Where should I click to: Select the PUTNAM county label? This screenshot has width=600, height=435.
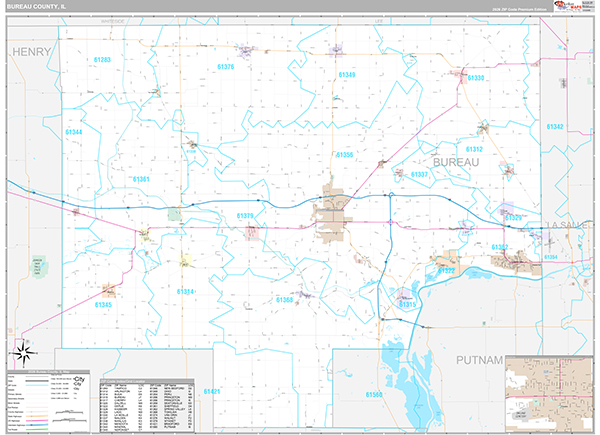tap(479, 360)
